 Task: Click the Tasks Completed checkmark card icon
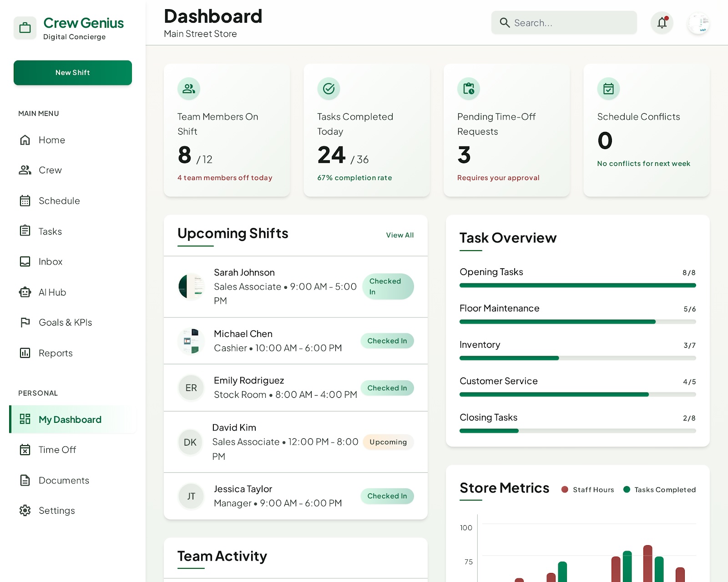329,89
